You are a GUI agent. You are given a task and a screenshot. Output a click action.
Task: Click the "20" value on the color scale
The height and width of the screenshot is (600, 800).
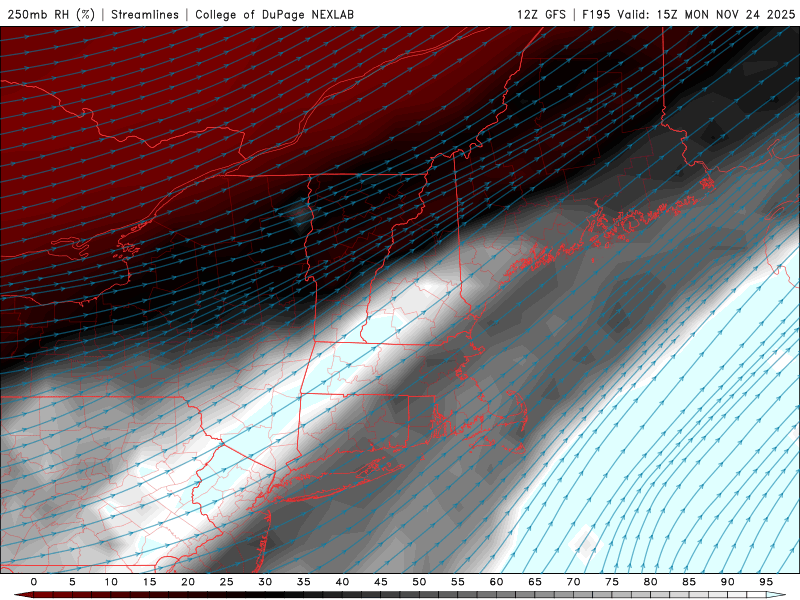tap(188, 582)
